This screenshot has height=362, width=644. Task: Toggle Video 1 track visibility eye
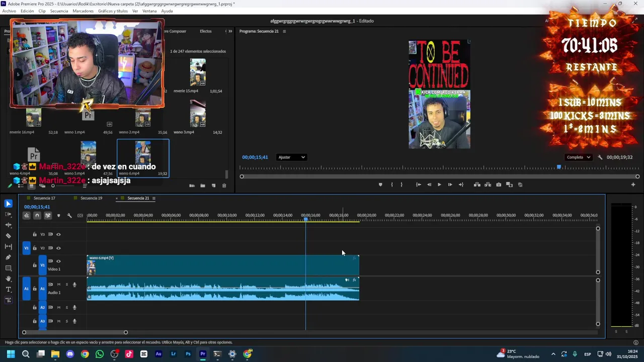click(58, 261)
